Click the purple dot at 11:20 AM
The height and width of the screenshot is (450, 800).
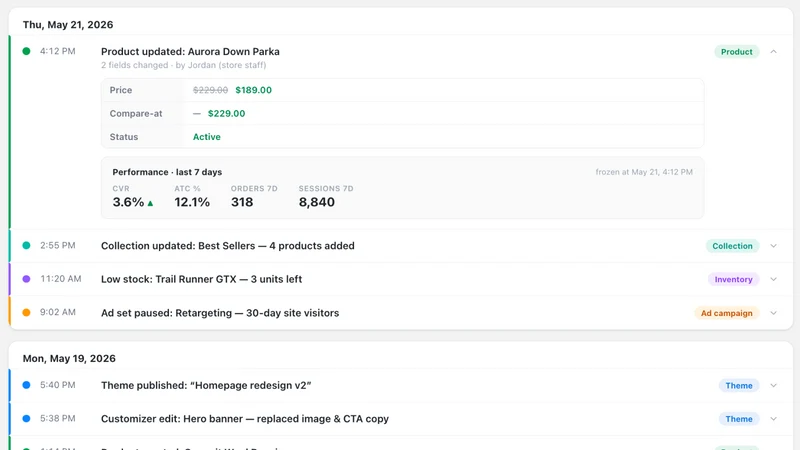27,279
